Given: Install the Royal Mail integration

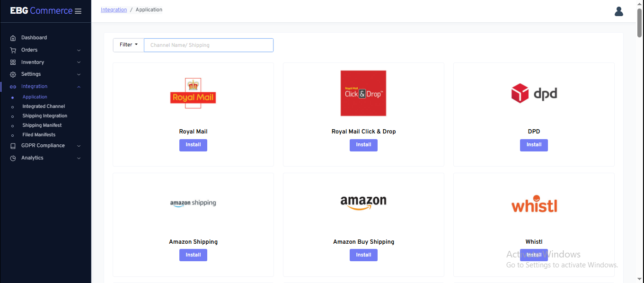Looking at the screenshot, I should click(193, 145).
